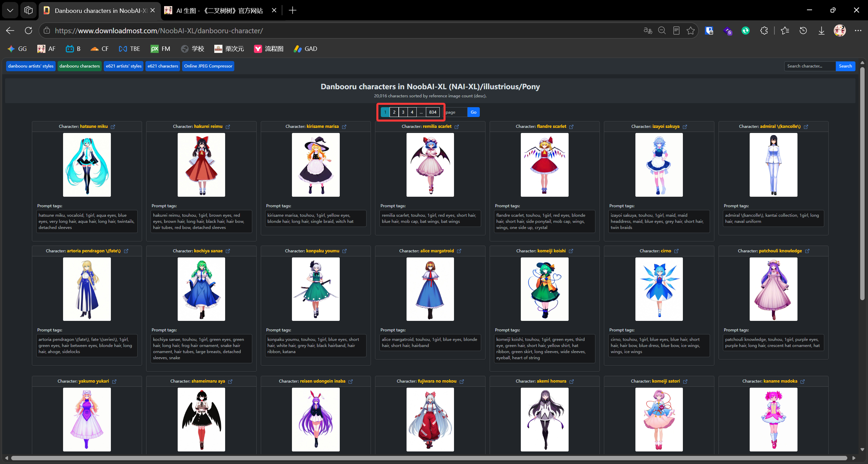Click the alice margatroid prompt tags box
The image size is (868, 464).
click(430, 343)
